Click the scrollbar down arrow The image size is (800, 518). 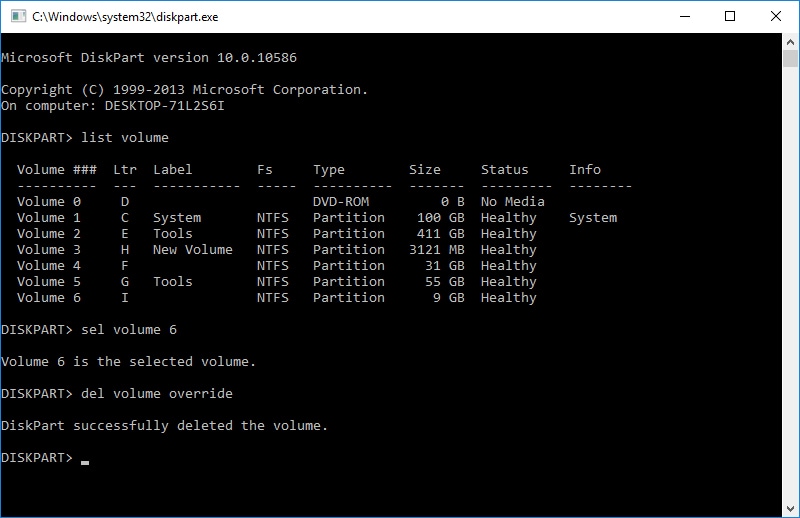pyautogui.click(x=791, y=509)
